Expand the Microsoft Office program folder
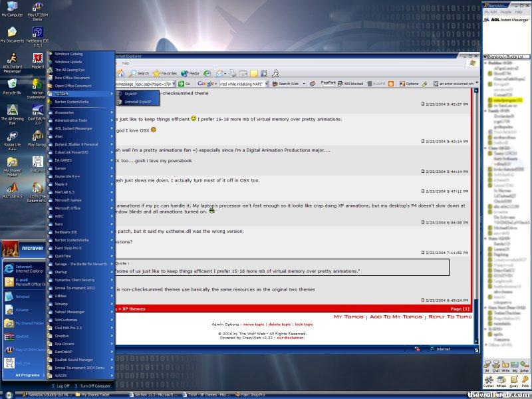 (x=80, y=208)
